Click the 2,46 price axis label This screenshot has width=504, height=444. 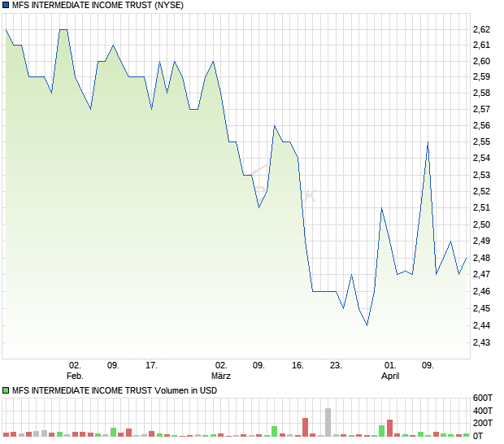[481, 291]
